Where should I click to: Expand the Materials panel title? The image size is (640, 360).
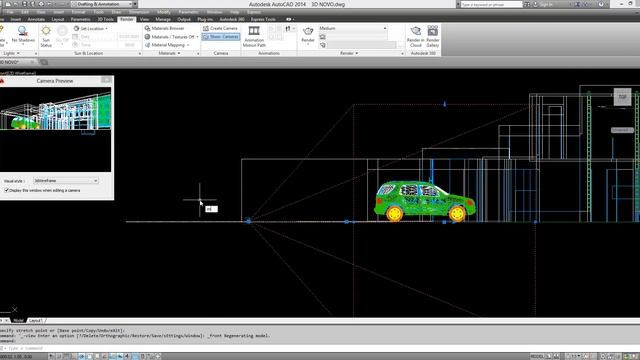pos(169,53)
